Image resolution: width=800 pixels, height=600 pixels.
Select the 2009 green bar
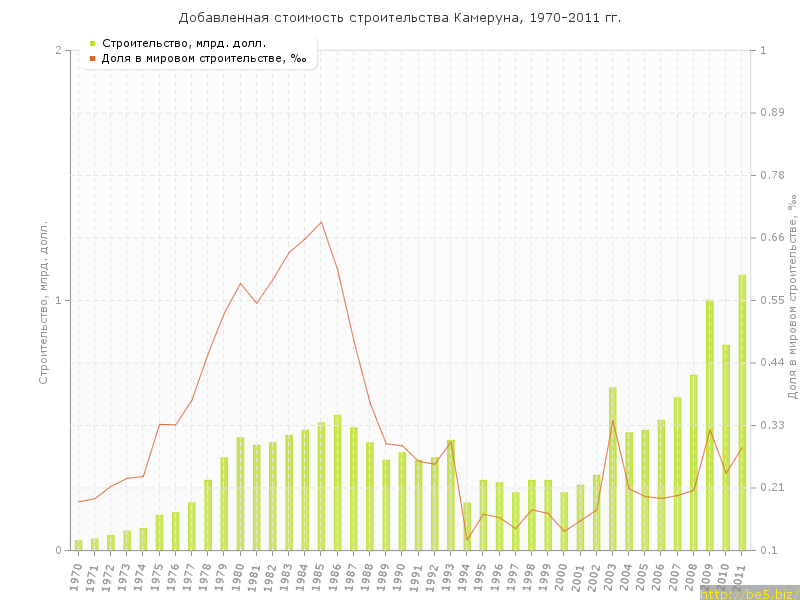(710, 425)
